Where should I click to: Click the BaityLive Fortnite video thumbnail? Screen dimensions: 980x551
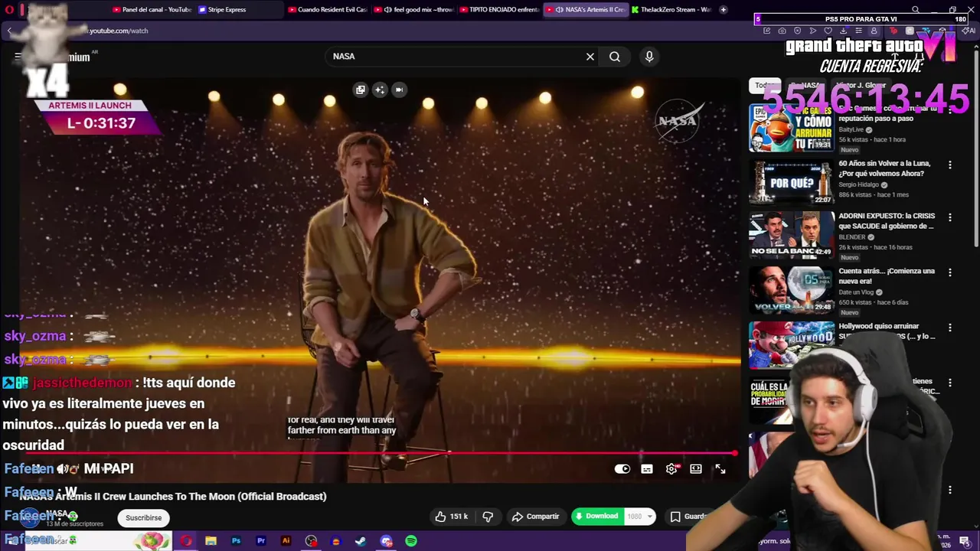pos(791,127)
